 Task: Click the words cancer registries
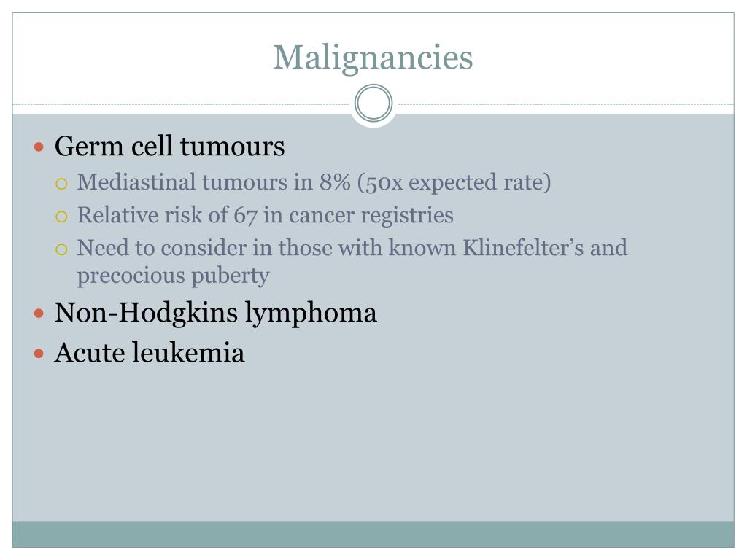(371, 215)
